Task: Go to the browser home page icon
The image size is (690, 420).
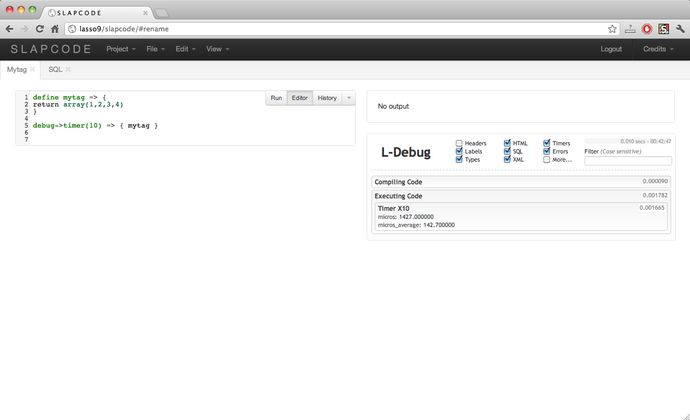Action: click(x=55, y=29)
